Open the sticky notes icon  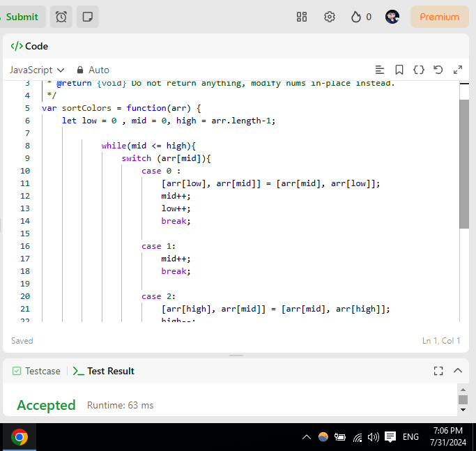pos(87,17)
